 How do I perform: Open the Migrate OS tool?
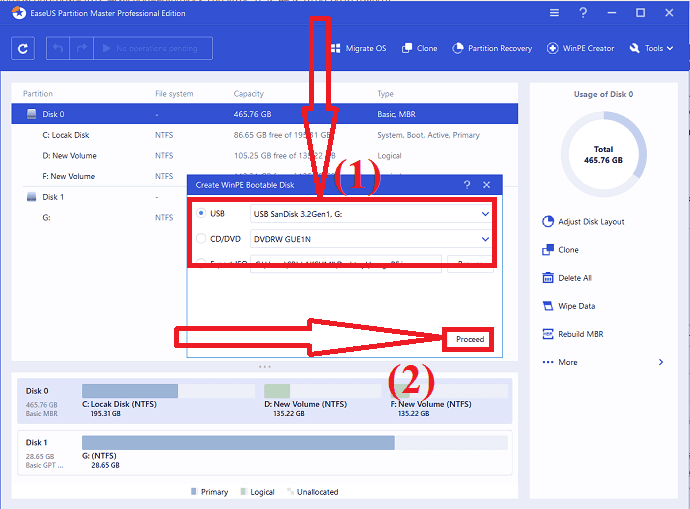point(358,48)
